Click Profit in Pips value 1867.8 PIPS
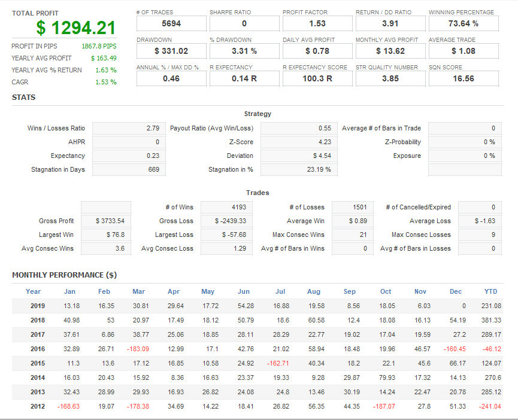This screenshot has width=518, height=420. tap(99, 46)
